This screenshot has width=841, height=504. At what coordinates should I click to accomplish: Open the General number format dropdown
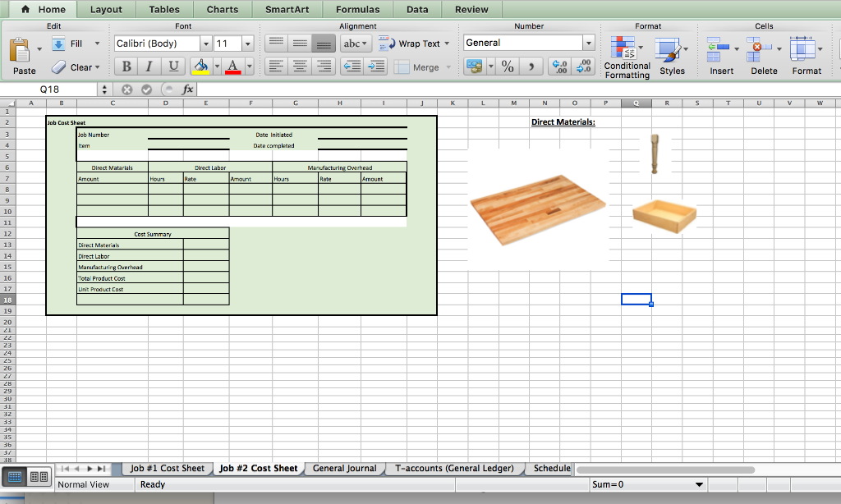591,42
